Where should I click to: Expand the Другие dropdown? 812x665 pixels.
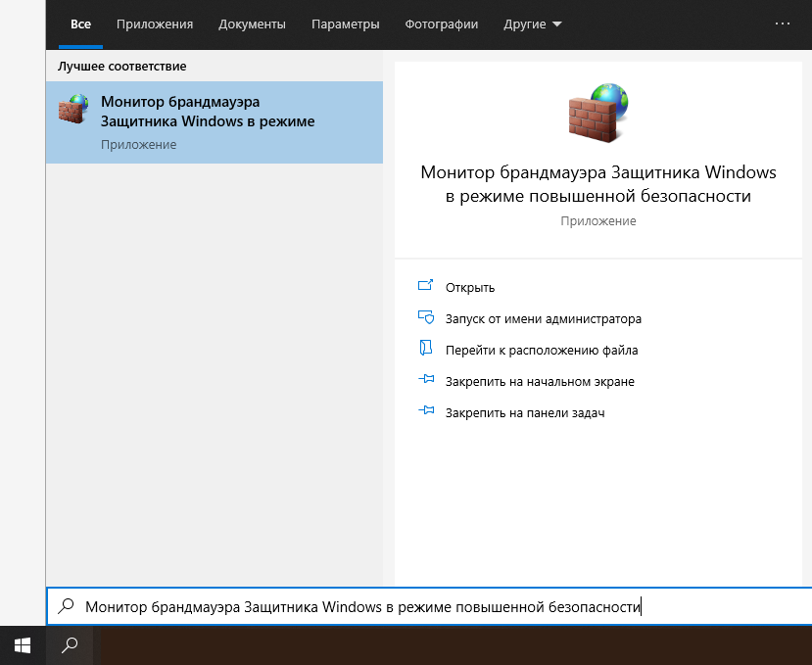coord(533,24)
